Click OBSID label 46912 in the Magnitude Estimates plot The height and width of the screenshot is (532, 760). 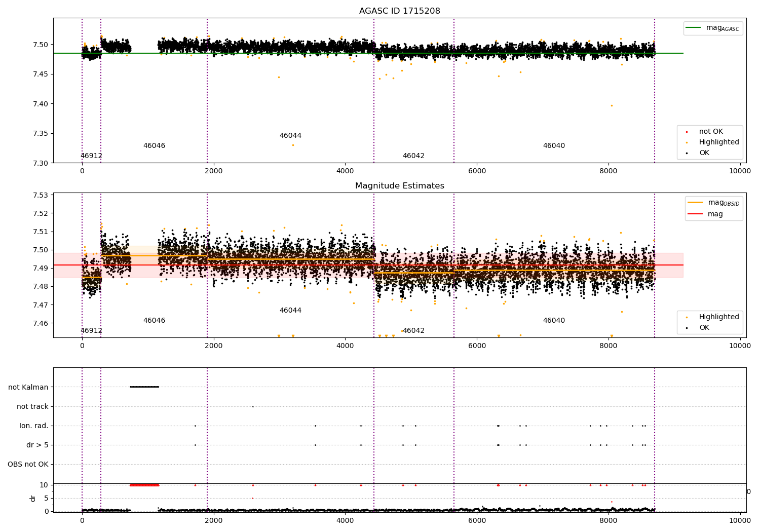[91, 331]
